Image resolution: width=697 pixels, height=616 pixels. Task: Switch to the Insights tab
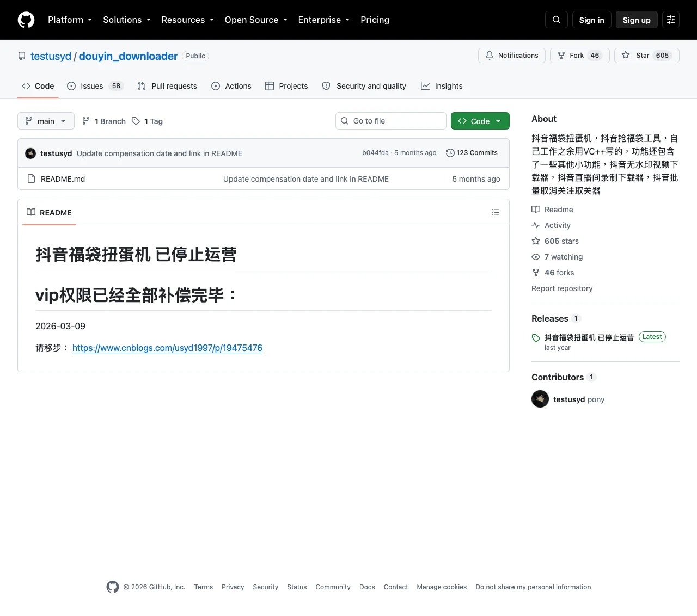pyautogui.click(x=442, y=86)
